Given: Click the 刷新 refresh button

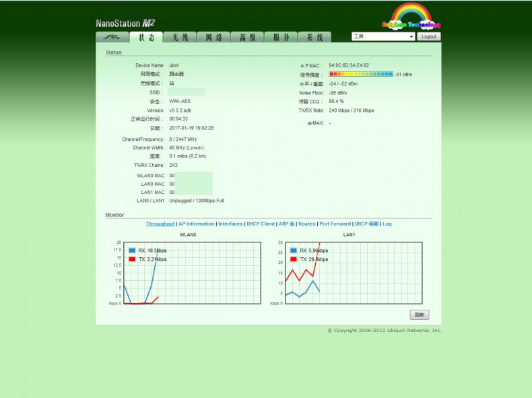Looking at the screenshot, I should point(420,315).
